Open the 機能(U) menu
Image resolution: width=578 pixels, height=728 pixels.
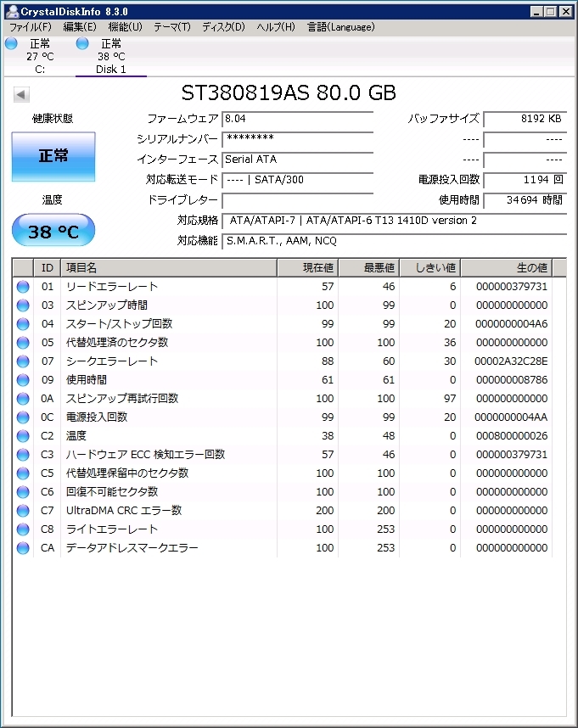125,27
